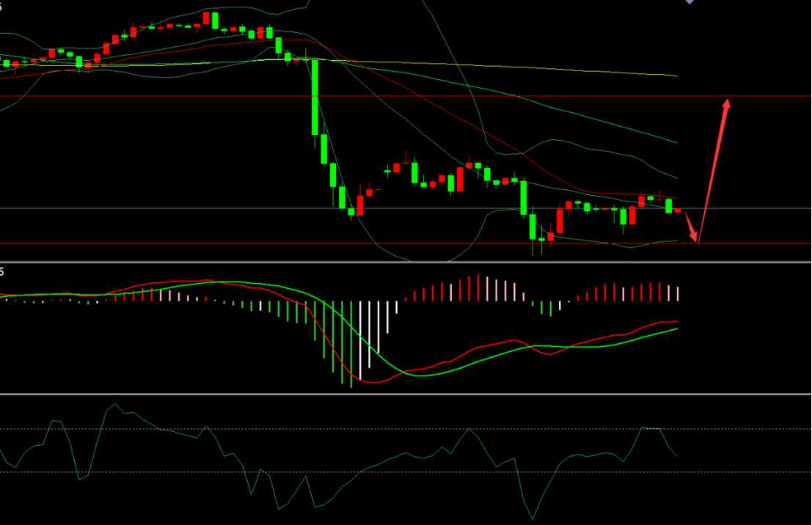Click the highest red candle at chart peak
This screenshot has height=525, width=812.
[206, 18]
